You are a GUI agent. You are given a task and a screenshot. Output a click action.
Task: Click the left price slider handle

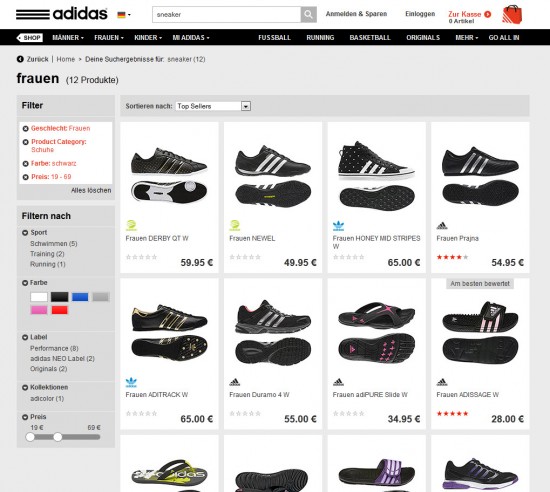(30, 437)
